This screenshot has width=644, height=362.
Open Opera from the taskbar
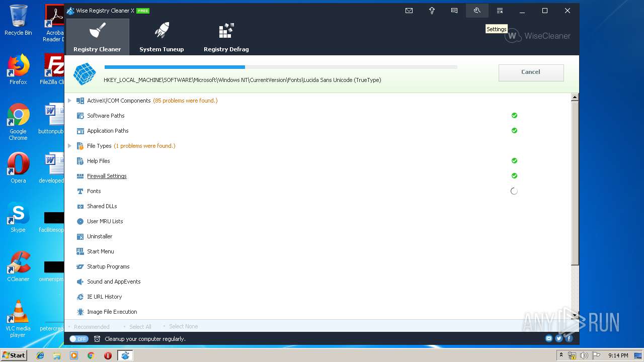pos(108,355)
